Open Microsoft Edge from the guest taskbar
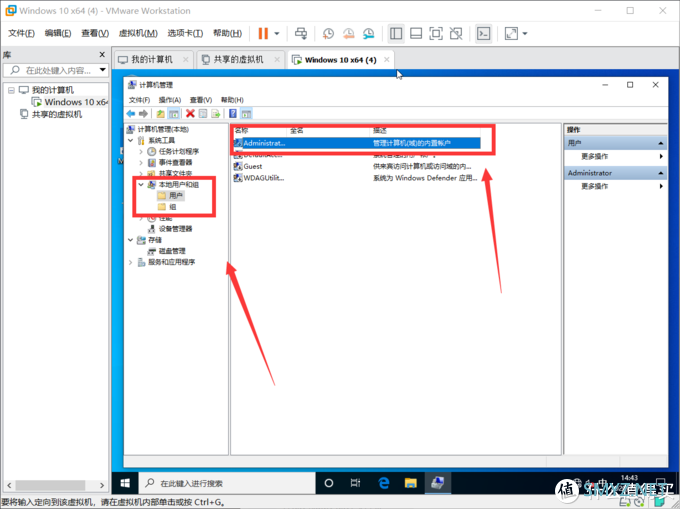Image resolution: width=680 pixels, height=509 pixels. tap(383, 483)
